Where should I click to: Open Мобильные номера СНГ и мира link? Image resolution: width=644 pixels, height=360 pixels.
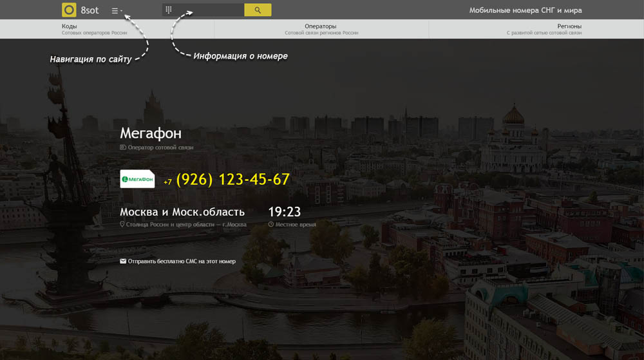click(x=526, y=10)
